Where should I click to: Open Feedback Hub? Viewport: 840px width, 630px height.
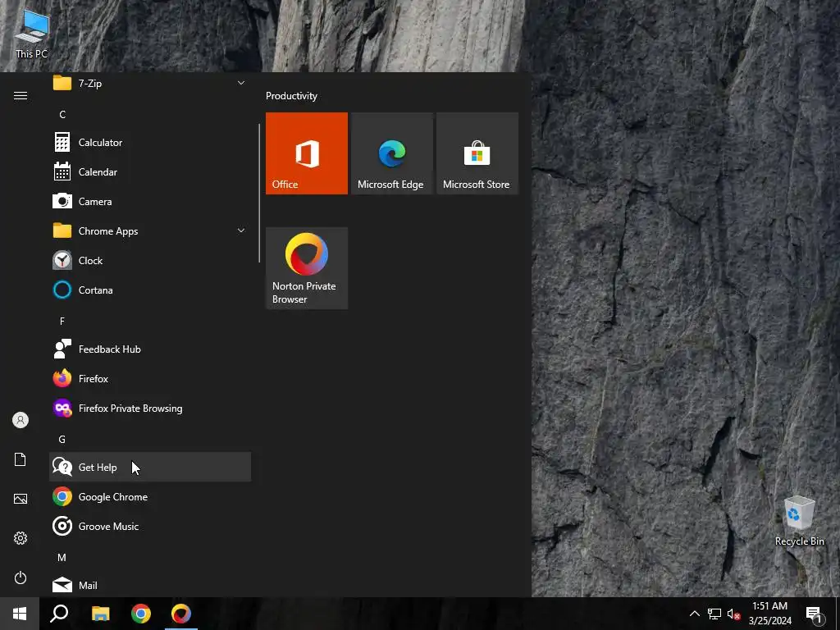(150, 349)
